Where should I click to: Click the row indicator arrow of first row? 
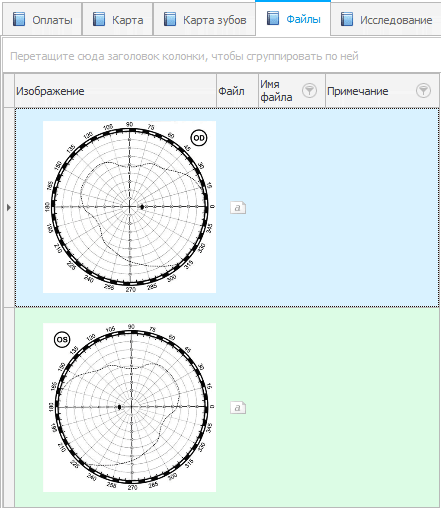point(9,207)
